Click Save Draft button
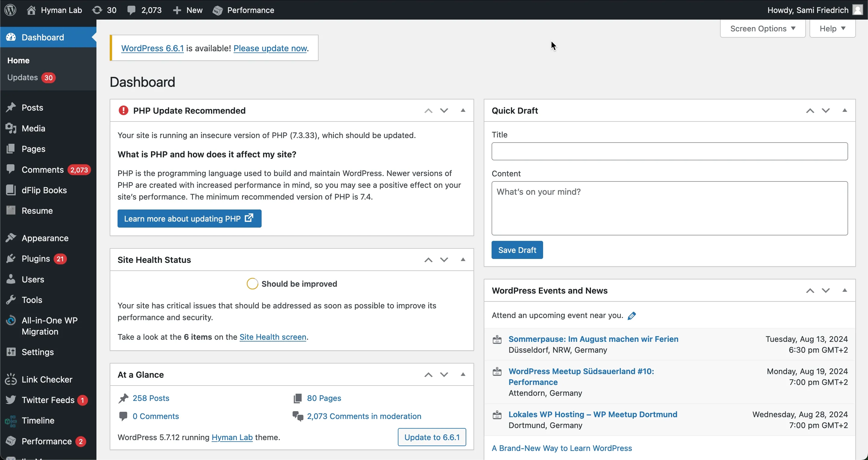 517,250
